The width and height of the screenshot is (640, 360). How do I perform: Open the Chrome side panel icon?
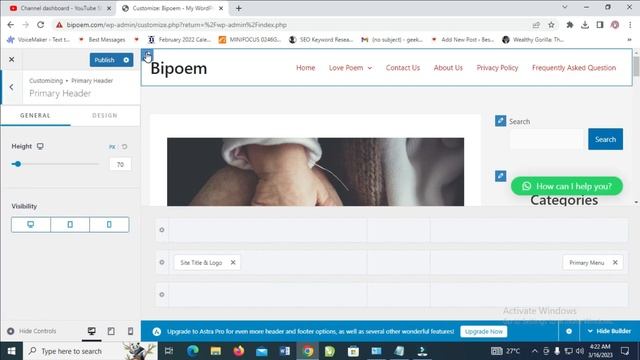point(600,25)
